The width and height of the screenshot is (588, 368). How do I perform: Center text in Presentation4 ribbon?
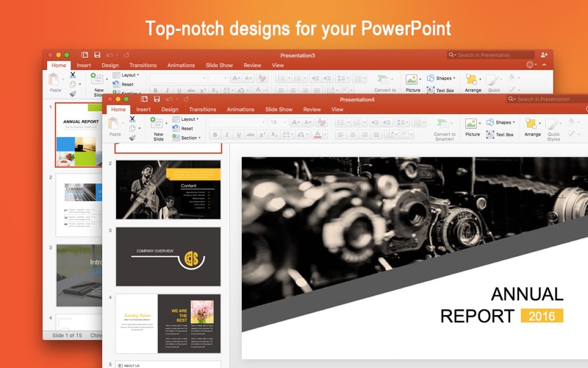pos(353,135)
